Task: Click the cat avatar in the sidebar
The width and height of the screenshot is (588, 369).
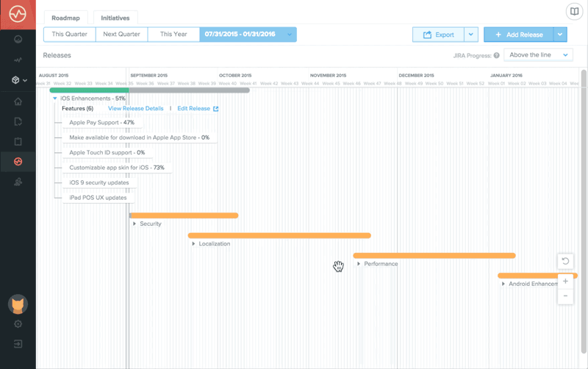Action: 18,304
